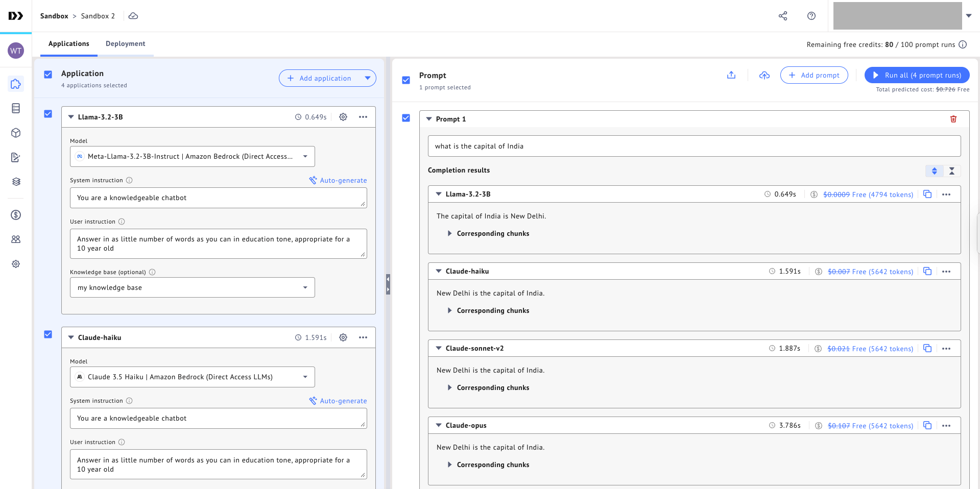The image size is (980, 489).
Task: Select the Applications tab
Action: pyautogui.click(x=68, y=43)
